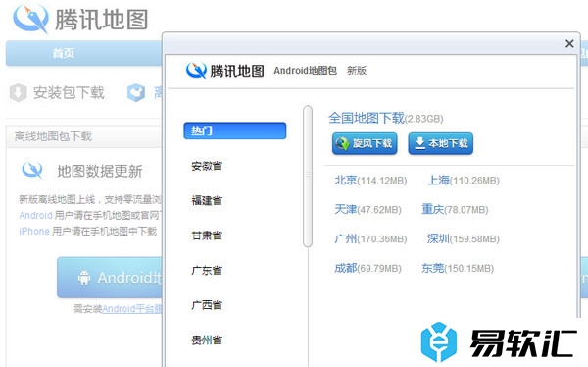Download the 上海 map (110.26MB)

pyautogui.click(x=464, y=181)
